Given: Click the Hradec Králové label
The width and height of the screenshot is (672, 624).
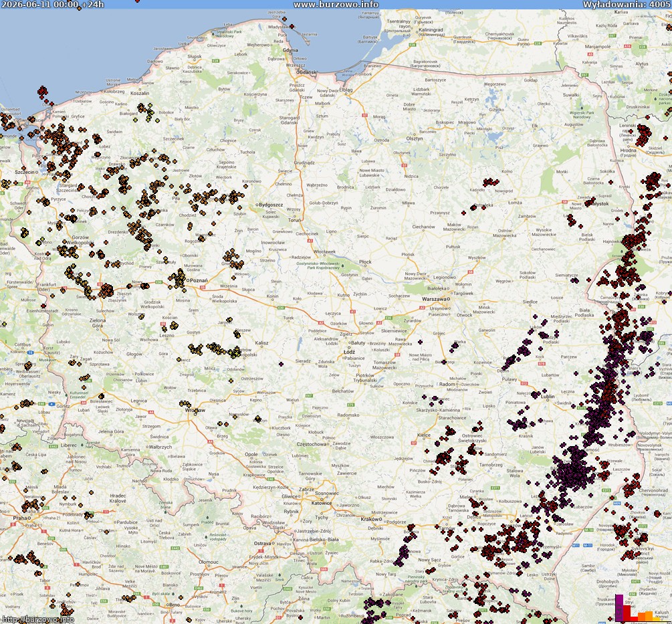Looking at the screenshot, I should pyautogui.click(x=118, y=498).
